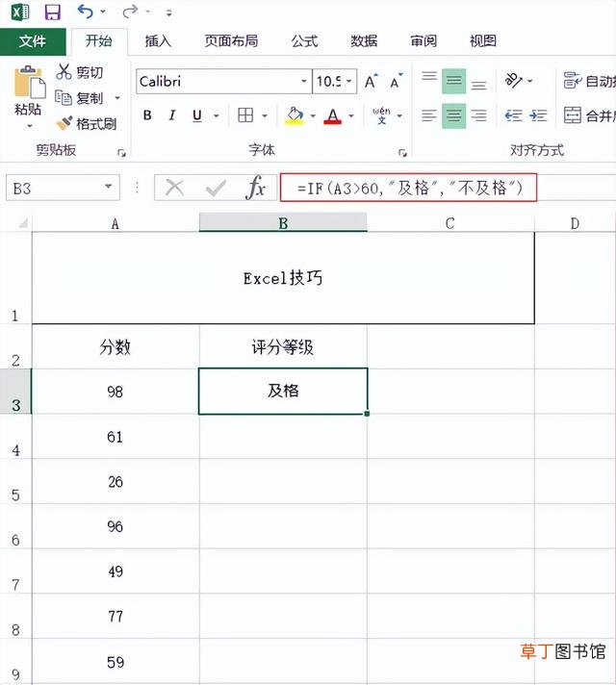Viewport: 616px width, 685px height.
Task: Click the 合并 merge cells button
Action: [x=589, y=115]
